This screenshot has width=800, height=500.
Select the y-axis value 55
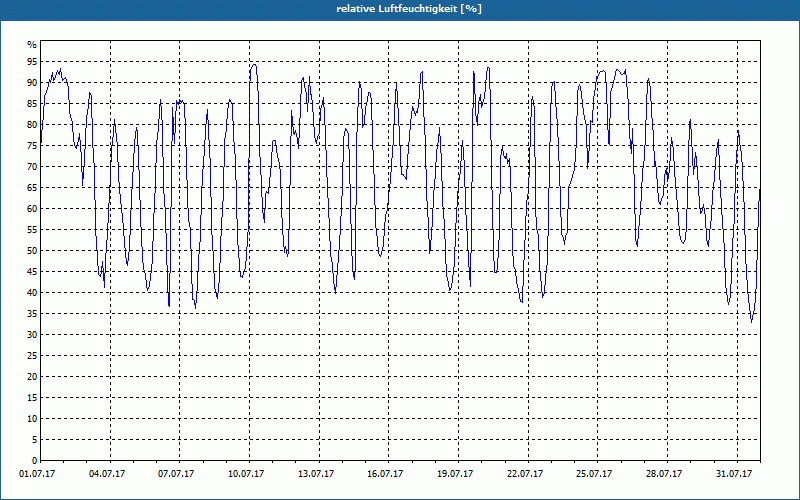click(32, 230)
